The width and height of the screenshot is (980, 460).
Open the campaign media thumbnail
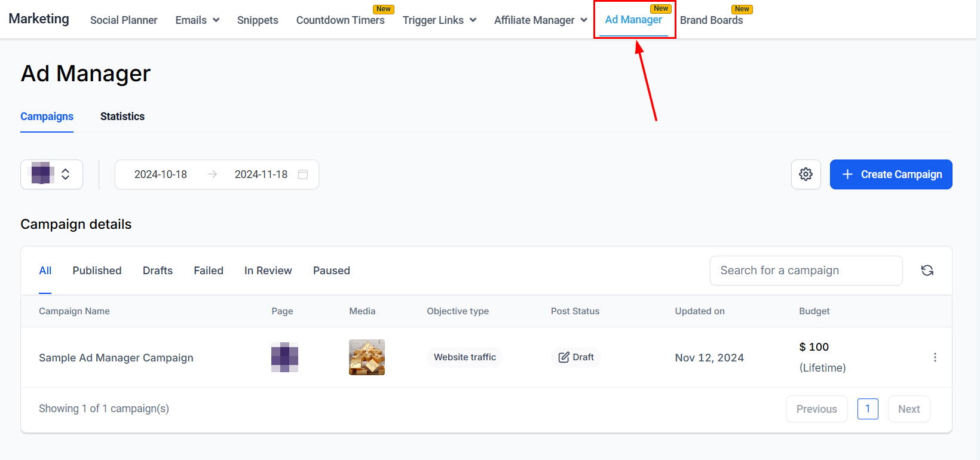tap(366, 357)
